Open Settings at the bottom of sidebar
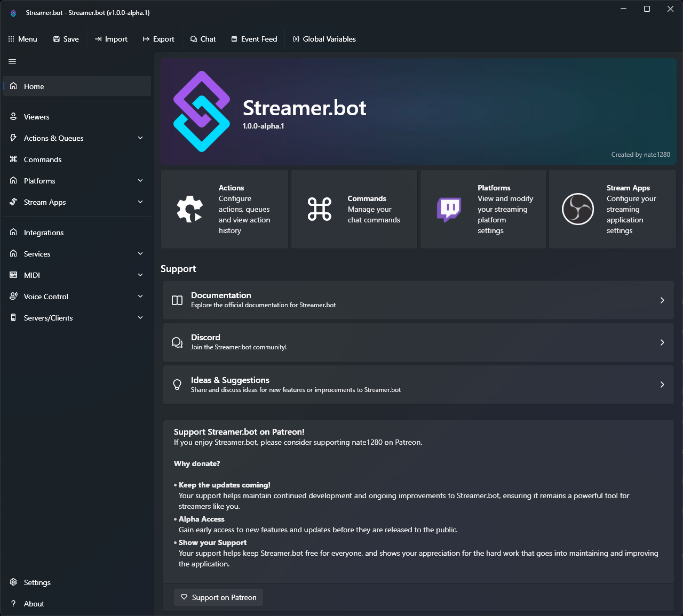Screen dimensions: 683x616 point(37,582)
